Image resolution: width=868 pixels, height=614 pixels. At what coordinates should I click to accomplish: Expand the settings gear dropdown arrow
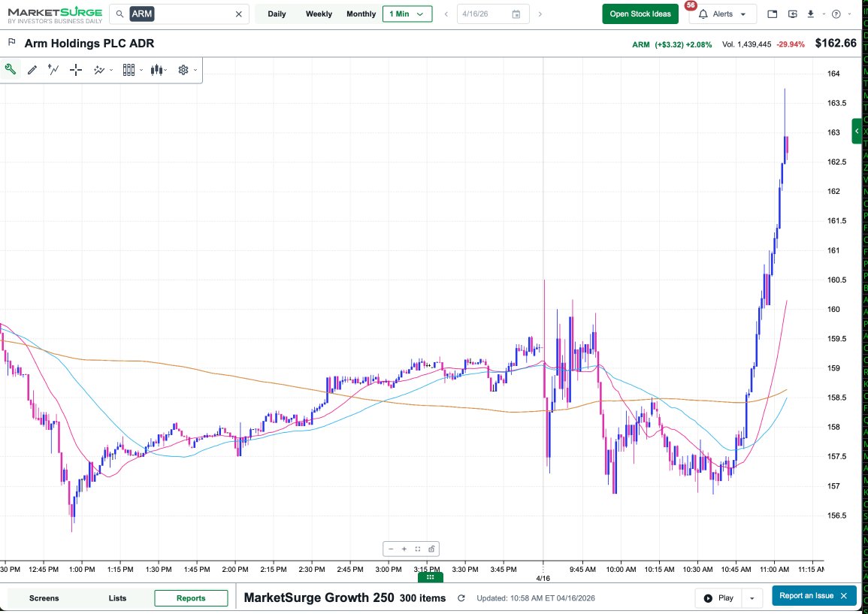tap(195, 71)
